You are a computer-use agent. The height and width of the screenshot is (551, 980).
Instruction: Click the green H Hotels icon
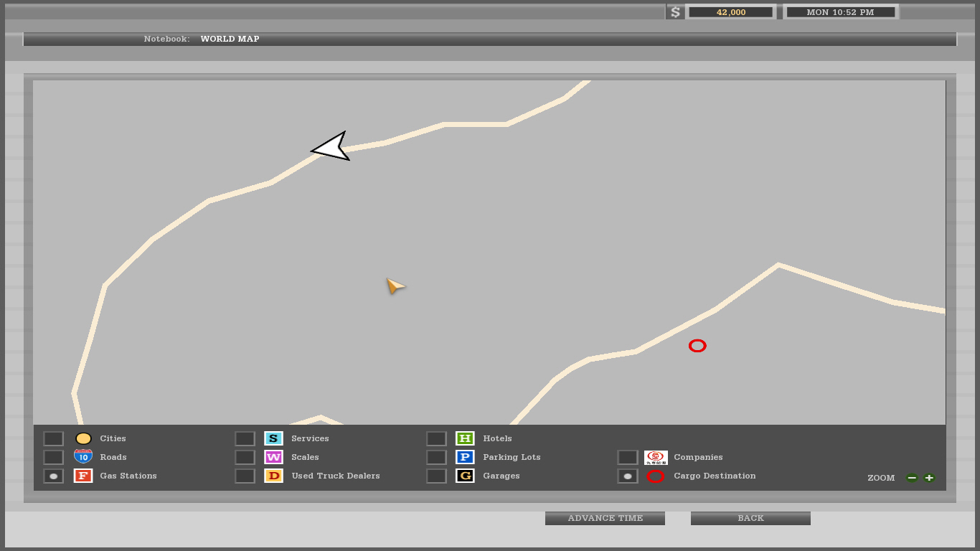465,438
